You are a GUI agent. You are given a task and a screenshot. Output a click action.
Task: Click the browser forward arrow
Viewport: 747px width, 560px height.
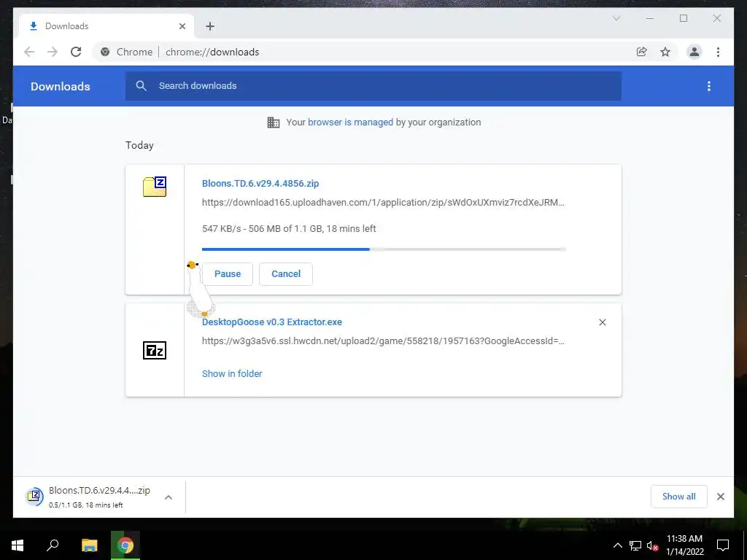(x=53, y=52)
